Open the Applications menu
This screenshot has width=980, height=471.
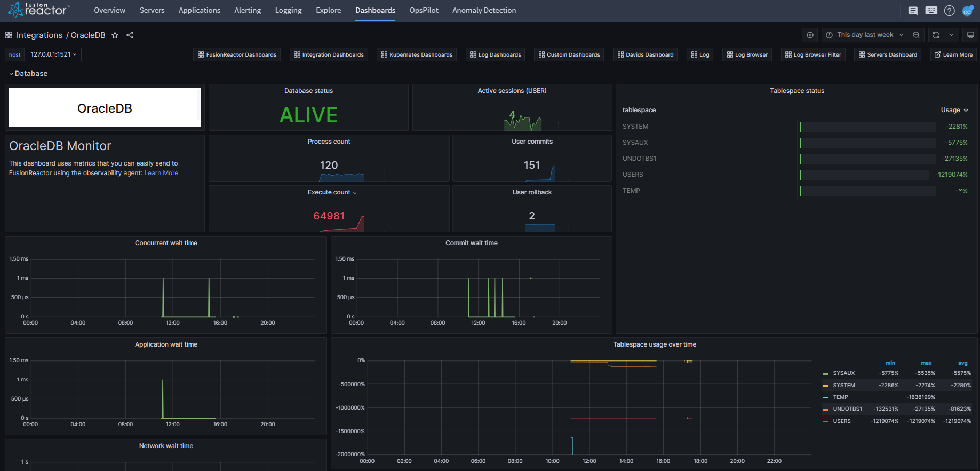point(200,11)
